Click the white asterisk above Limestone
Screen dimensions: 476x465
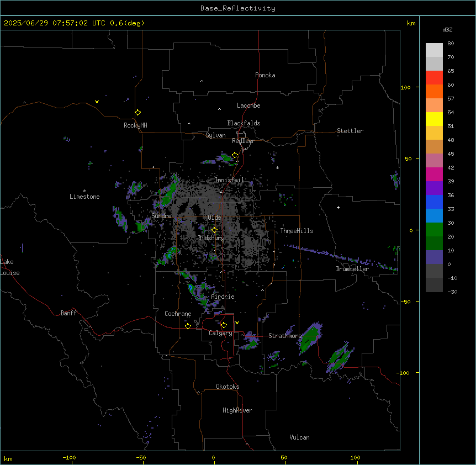pyautogui.click(x=84, y=191)
